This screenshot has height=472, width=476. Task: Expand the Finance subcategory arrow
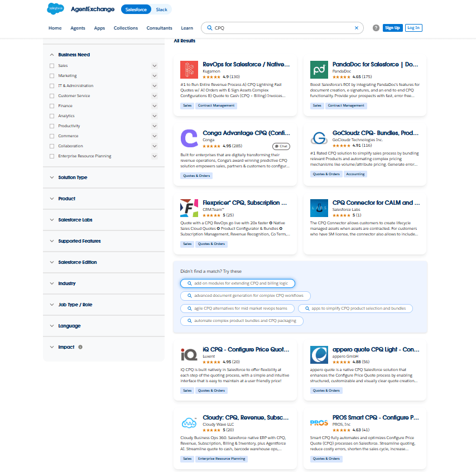(x=155, y=105)
